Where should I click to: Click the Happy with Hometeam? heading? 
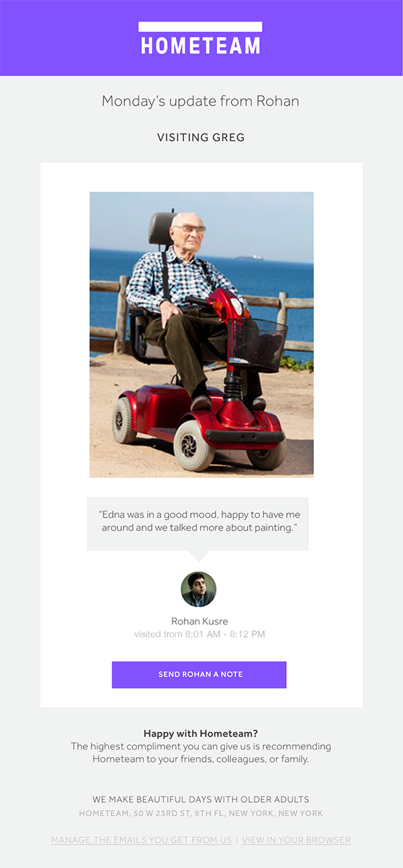click(201, 734)
